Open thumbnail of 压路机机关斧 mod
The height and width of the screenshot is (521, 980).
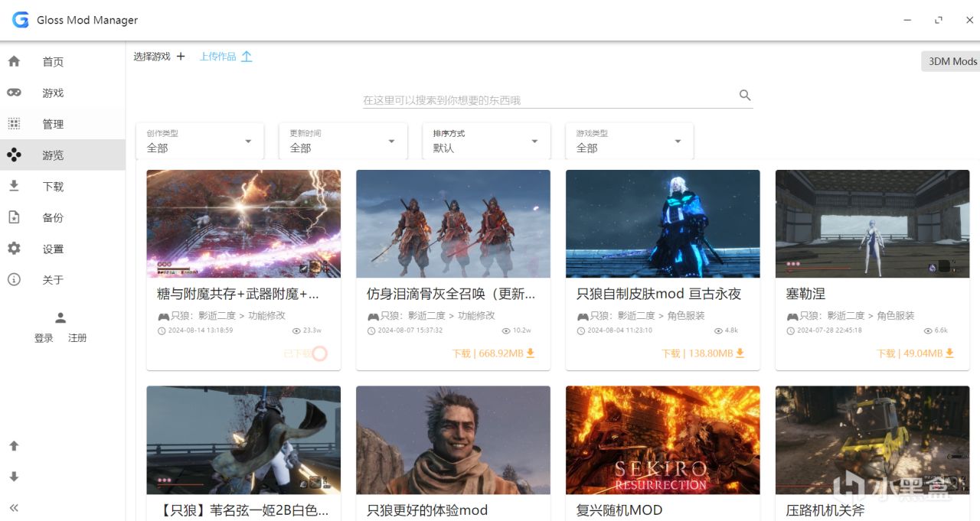tap(872, 440)
